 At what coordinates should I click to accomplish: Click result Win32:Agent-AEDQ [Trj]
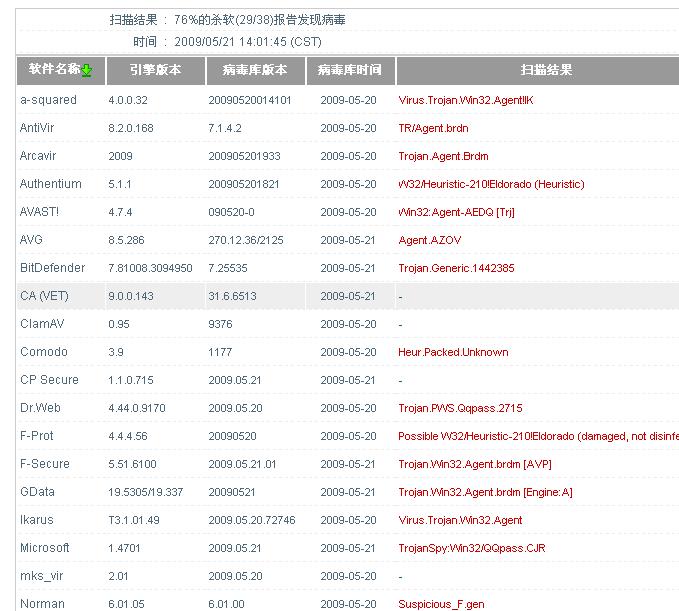coord(456,212)
